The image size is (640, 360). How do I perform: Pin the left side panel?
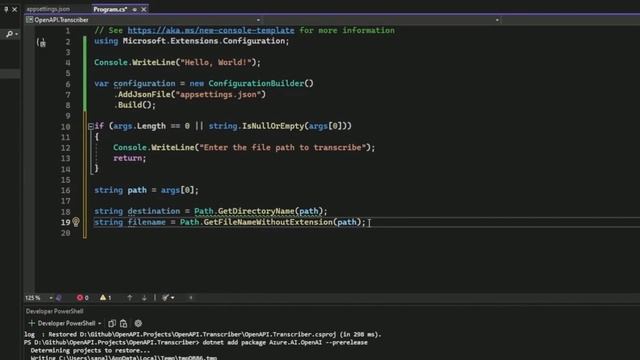(x=6, y=9)
